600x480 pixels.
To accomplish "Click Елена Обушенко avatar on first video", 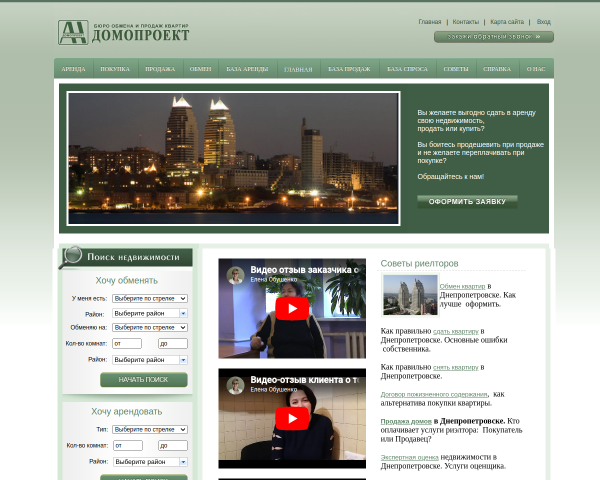I will tap(235, 275).
